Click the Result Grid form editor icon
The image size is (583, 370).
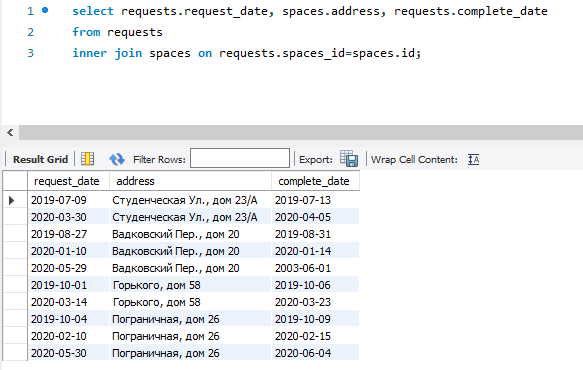tap(87, 159)
